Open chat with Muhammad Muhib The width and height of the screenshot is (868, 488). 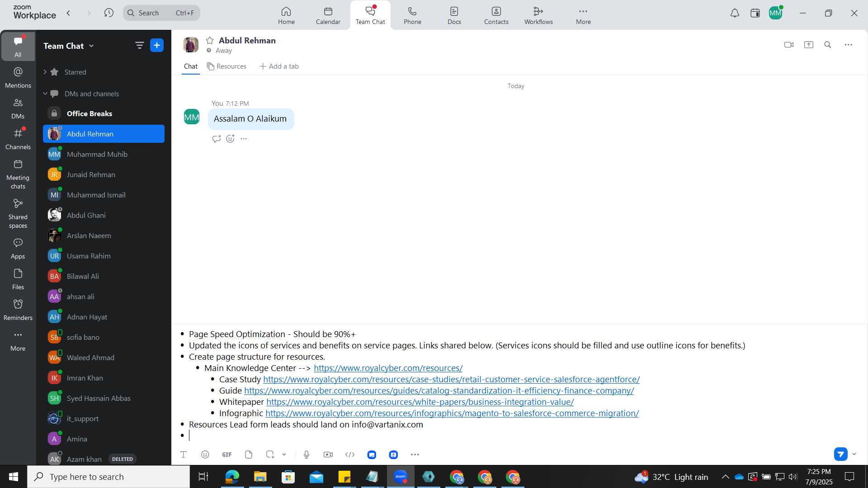[x=104, y=154]
